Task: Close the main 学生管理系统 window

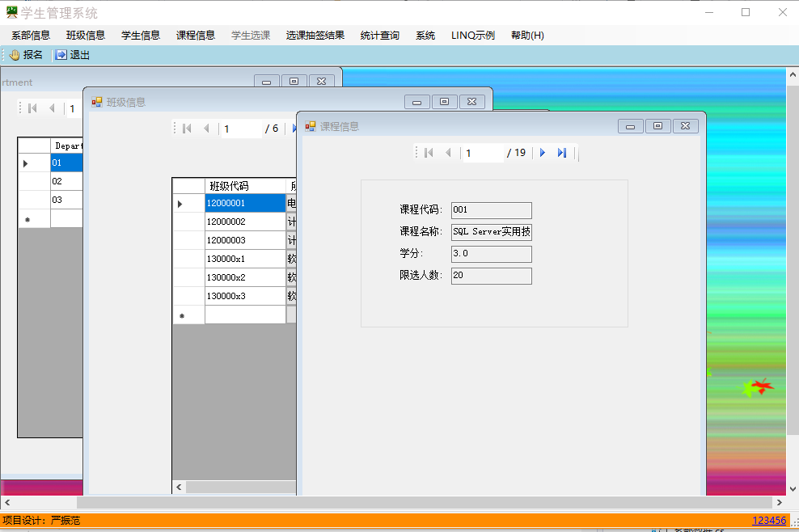Action: click(x=783, y=12)
